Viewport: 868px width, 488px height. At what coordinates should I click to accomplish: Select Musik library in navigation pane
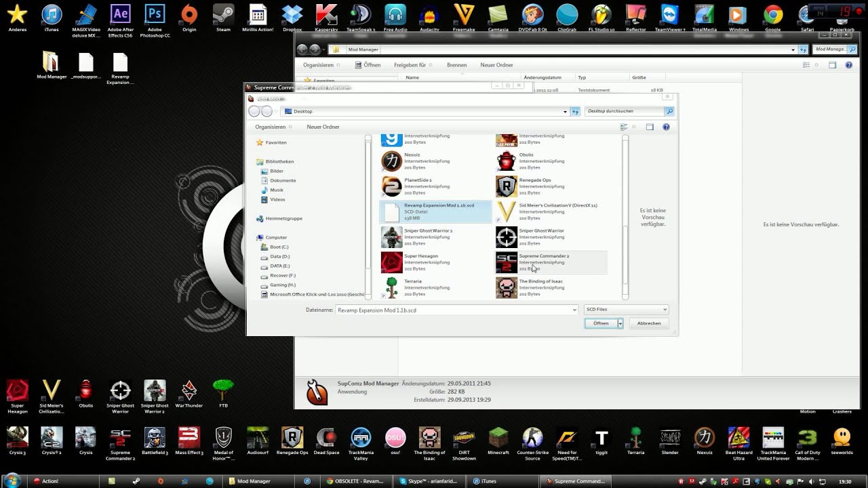click(x=272, y=190)
